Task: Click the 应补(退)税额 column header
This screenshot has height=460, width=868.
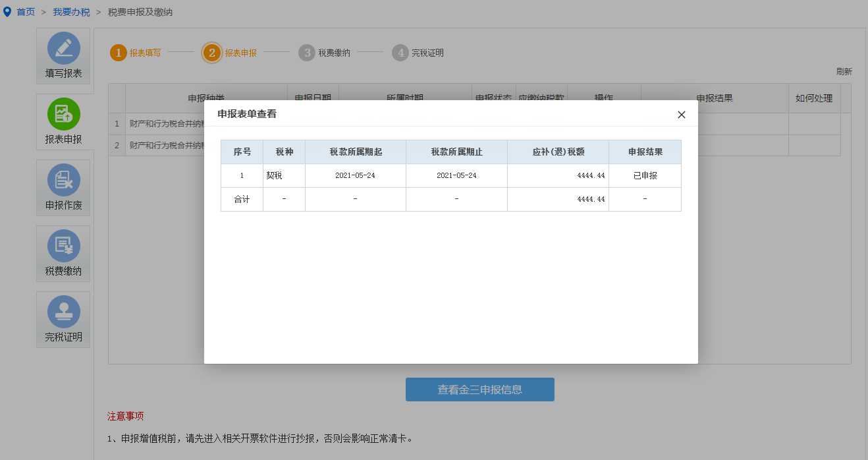Action: click(x=558, y=152)
